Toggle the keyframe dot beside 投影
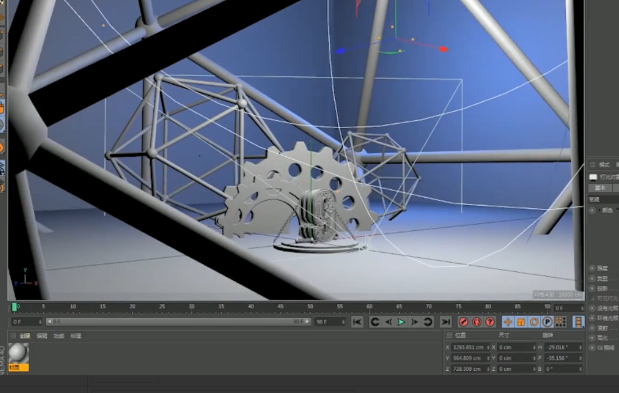 (x=592, y=288)
